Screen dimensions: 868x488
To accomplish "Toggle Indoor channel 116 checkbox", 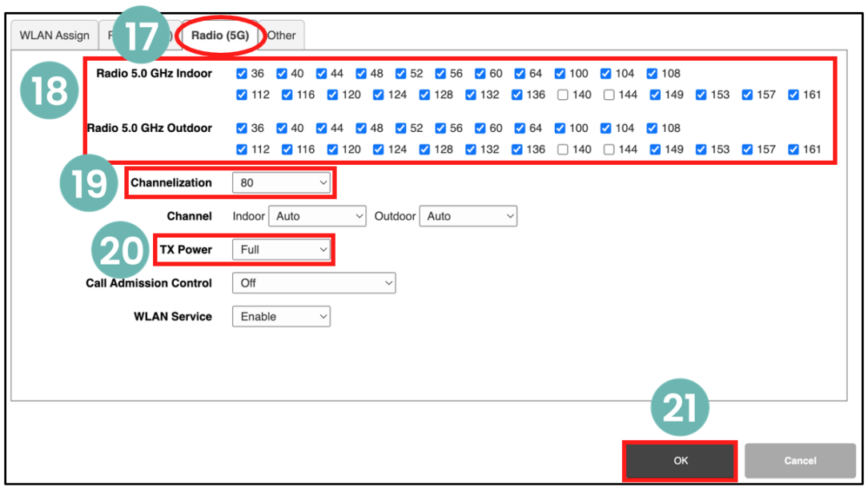I will point(287,95).
